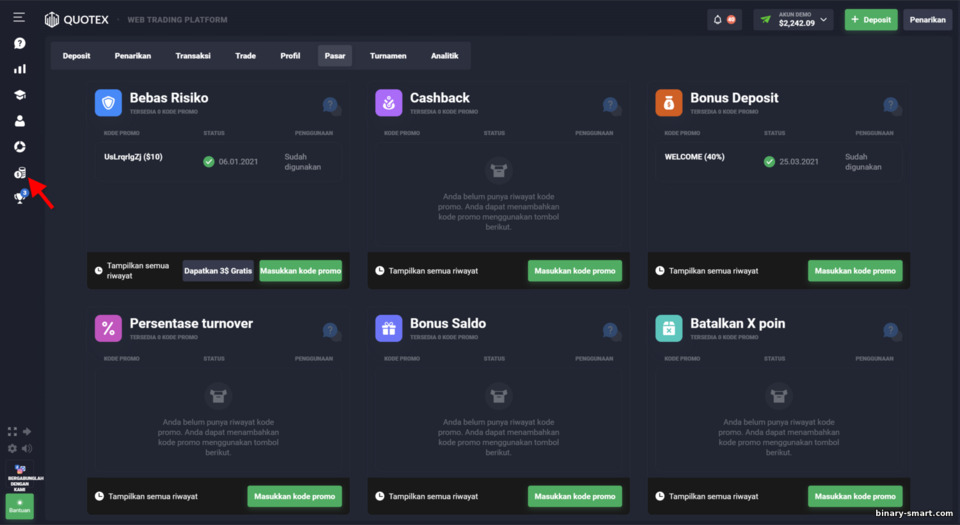
Task: Click Masukkan kode promo in Persentase turnover
Action: pos(294,496)
